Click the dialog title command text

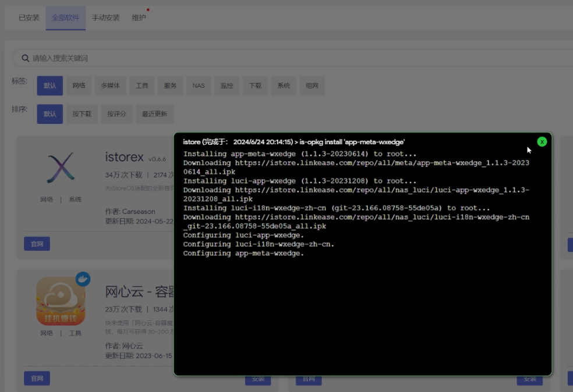pyautogui.click(x=294, y=142)
